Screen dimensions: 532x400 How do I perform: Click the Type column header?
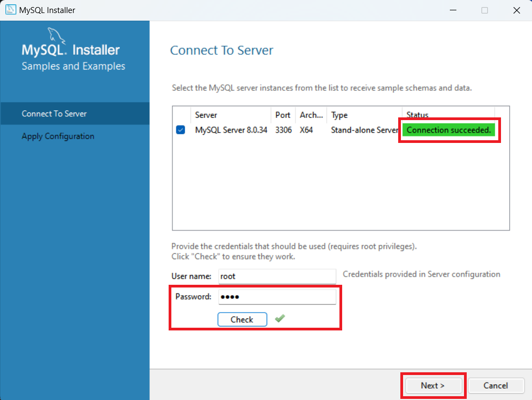(x=364, y=115)
